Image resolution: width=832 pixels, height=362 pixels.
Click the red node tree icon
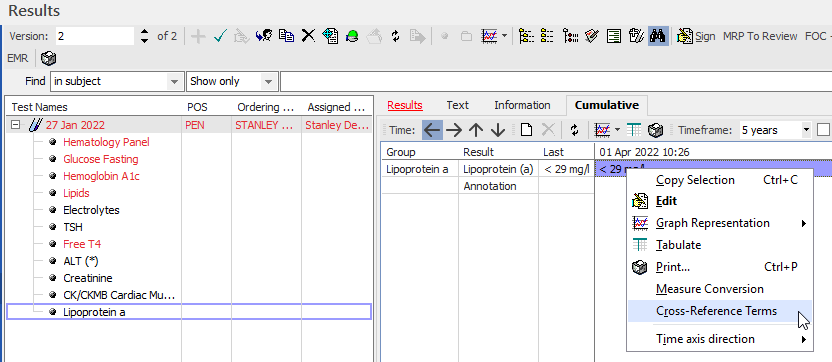[570, 36]
